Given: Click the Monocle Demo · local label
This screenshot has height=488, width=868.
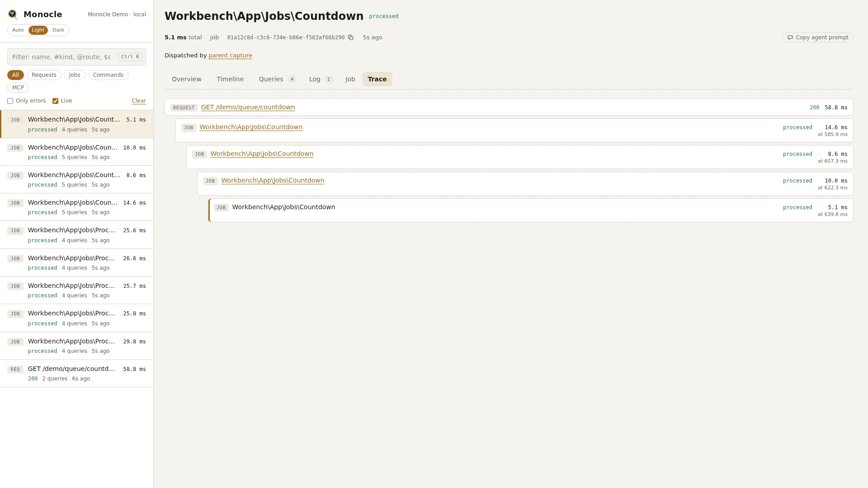Looking at the screenshot, I should (x=117, y=14).
